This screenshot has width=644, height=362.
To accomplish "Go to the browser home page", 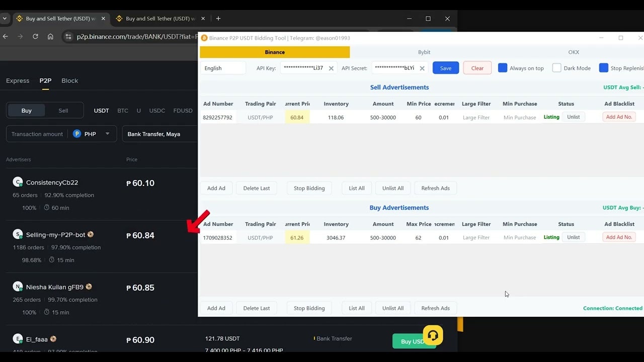I will (x=50, y=36).
